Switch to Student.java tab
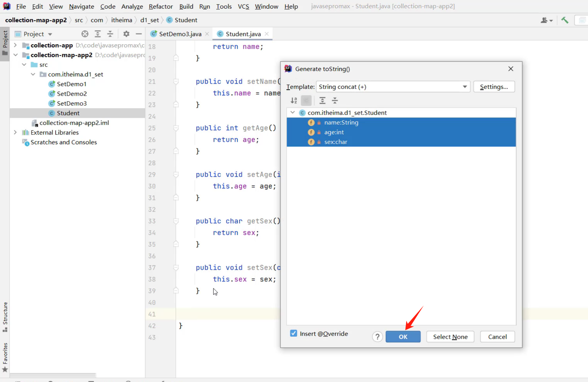588x382 pixels. point(243,34)
